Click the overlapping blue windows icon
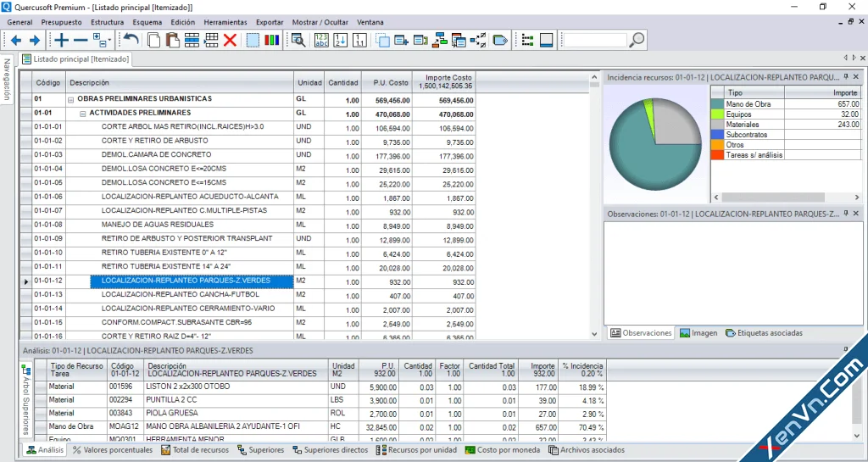The height and width of the screenshot is (462, 868). [x=382, y=40]
